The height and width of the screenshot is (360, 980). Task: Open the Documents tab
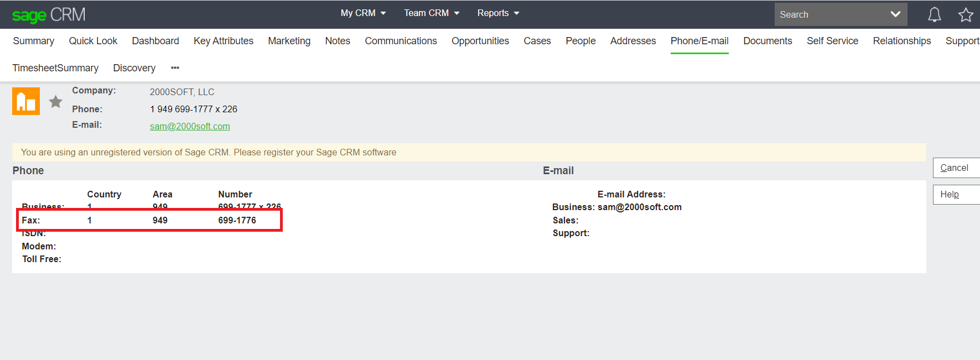coord(768,41)
